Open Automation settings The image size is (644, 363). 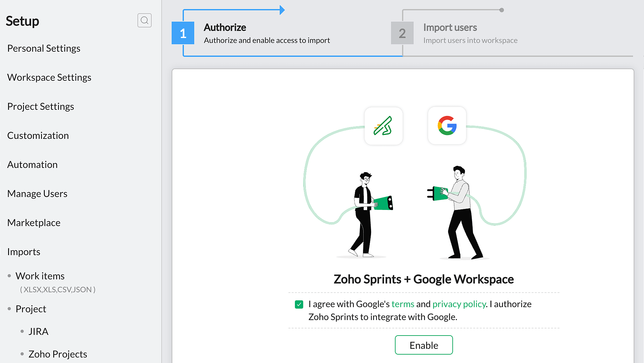[32, 164]
